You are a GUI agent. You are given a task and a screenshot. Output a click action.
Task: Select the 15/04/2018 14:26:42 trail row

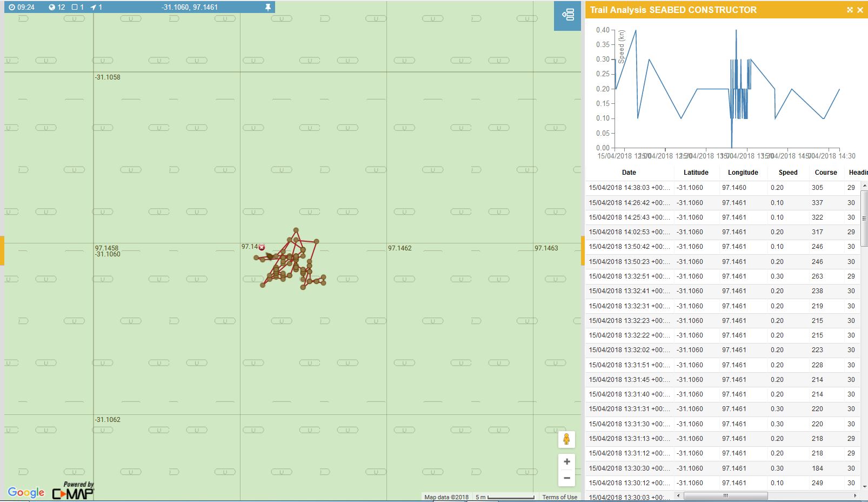[722, 203]
